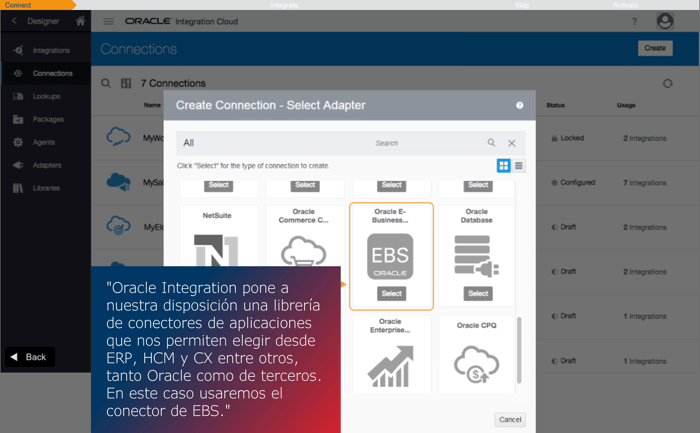Click the Activate step tab at top
This screenshot has width=700, height=433.
point(625,5)
